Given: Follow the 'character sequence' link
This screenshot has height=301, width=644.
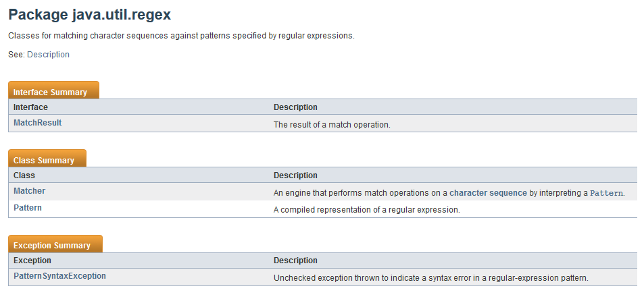Looking at the screenshot, I should [x=488, y=193].
